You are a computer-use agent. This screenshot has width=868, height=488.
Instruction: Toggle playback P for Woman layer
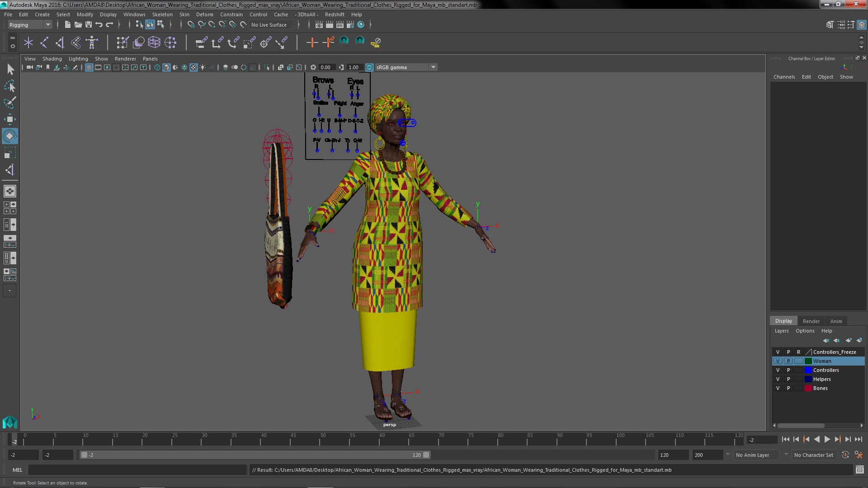pyautogui.click(x=788, y=361)
